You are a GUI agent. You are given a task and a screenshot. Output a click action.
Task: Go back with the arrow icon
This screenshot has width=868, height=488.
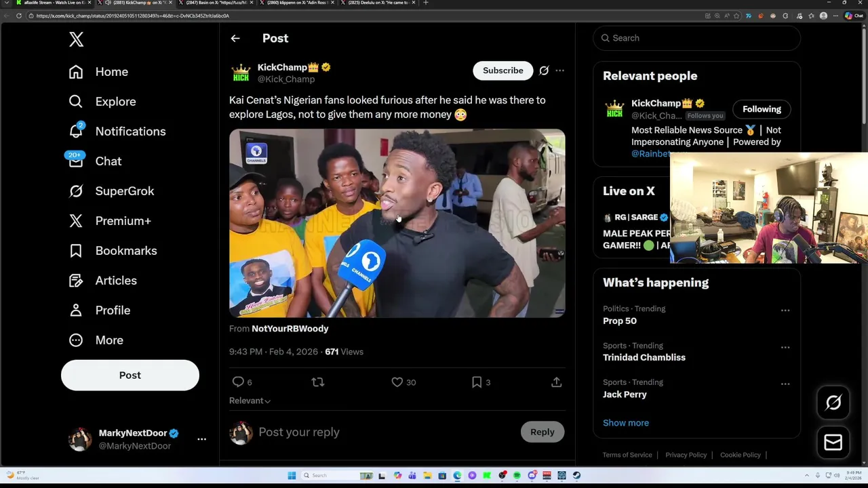pos(235,39)
